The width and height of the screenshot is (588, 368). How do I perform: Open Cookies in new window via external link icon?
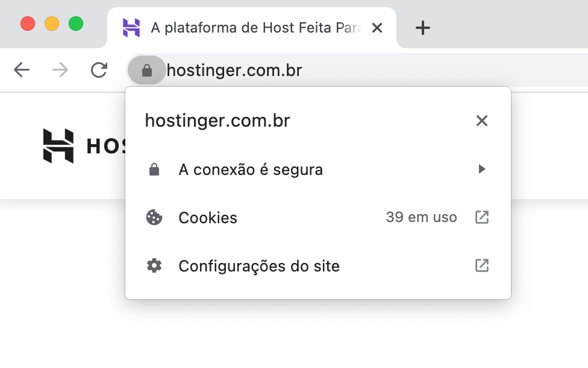pos(481,217)
